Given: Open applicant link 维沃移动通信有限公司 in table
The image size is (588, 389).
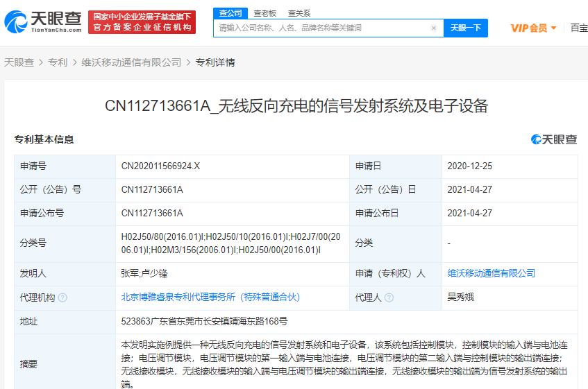Looking at the screenshot, I should coord(492,273).
